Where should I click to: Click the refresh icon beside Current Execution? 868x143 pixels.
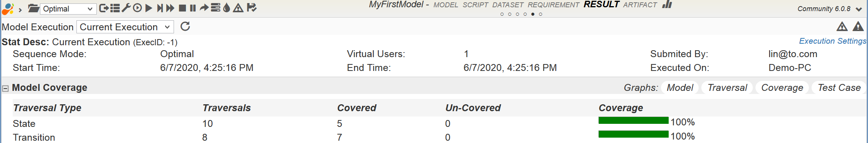185,26
